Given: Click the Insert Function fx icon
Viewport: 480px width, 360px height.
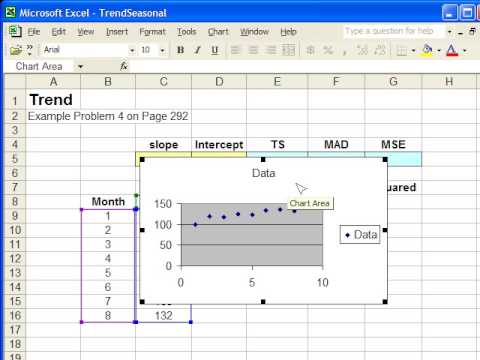Looking at the screenshot, I should click(124, 66).
